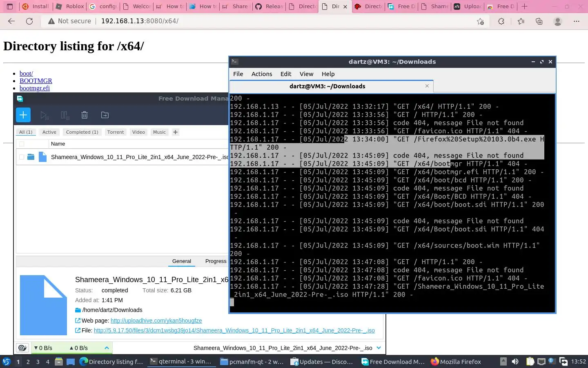Click the delete trash icon in download manager
Image resolution: width=588 pixels, height=368 pixels.
click(x=85, y=115)
